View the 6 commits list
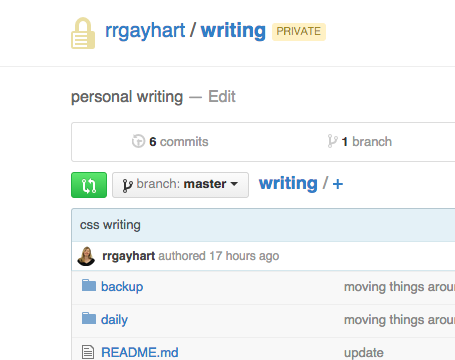Image resolution: width=455 pixels, height=360 pixels. pyautogui.click(x=179, y=142)
